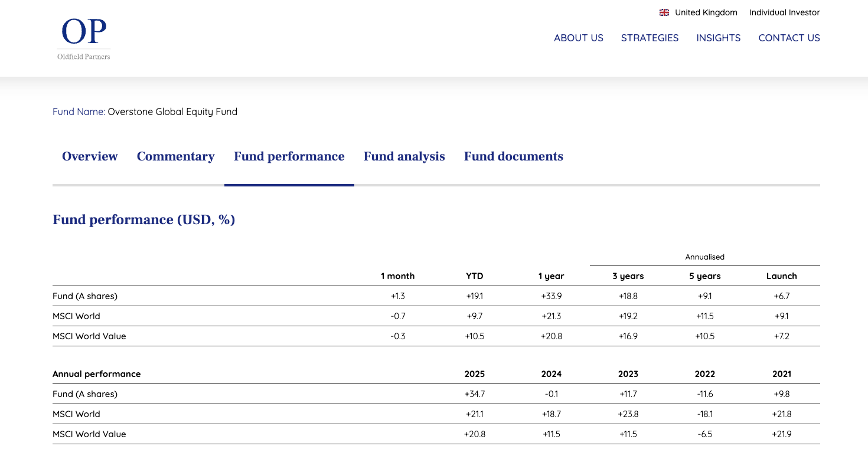This screenshot has height=459, width=868.
Task: Click the 2025 column header
Action: point(475,374)
